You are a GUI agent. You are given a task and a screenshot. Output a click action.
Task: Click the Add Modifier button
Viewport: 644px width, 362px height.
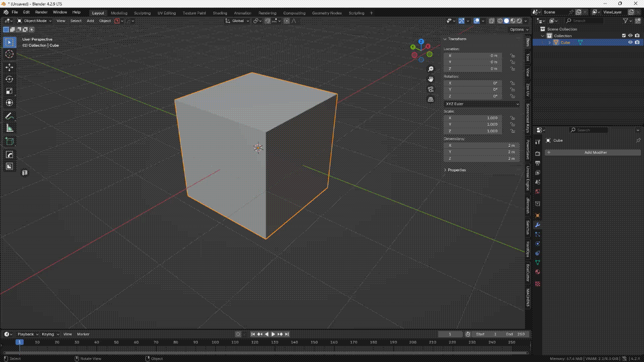pos(595,152)
